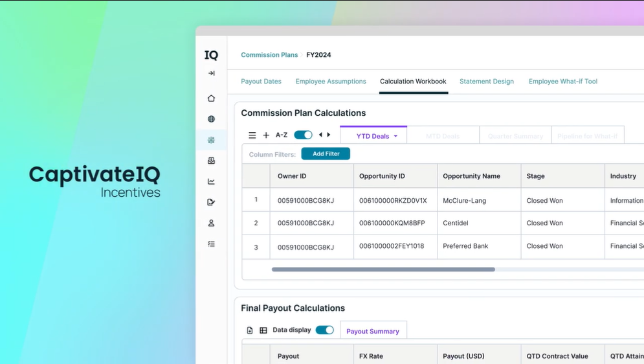Open the document edit icon in the sidebar

point(211,202)
